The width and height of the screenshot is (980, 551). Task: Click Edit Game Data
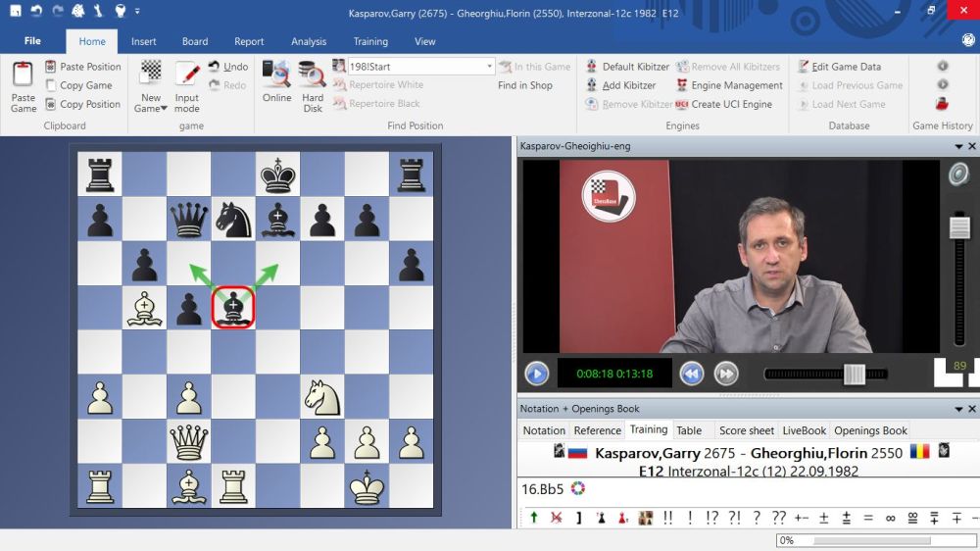[x=838, y=67]
